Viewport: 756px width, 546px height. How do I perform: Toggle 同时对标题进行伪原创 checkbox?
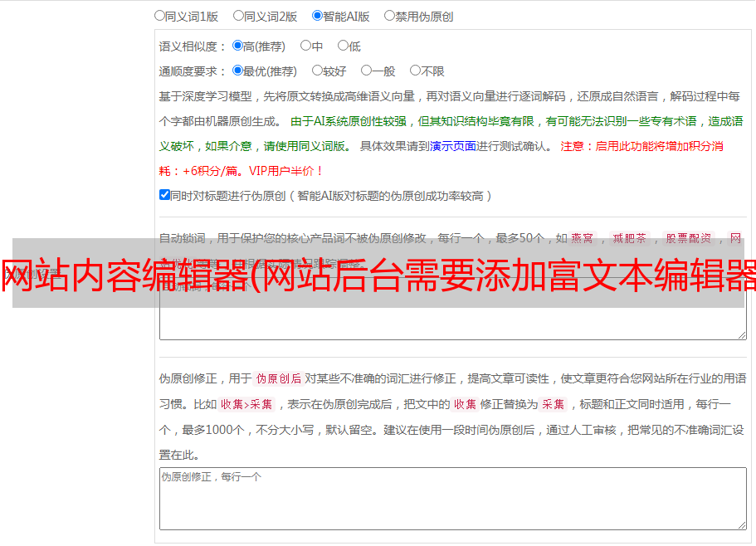164,195
